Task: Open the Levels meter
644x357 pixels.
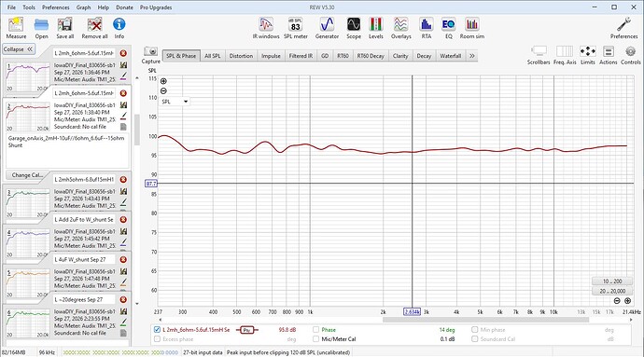Action: click(376, 28)
